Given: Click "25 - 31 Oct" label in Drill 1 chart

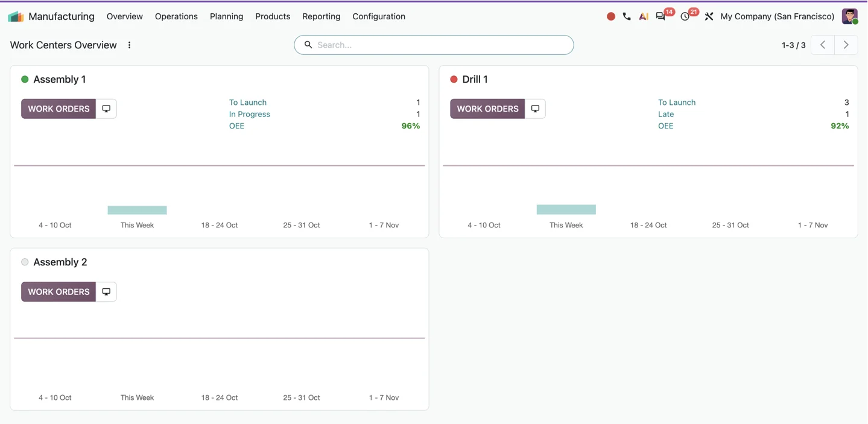Looking at the screenshot, I should click(730, 225).
